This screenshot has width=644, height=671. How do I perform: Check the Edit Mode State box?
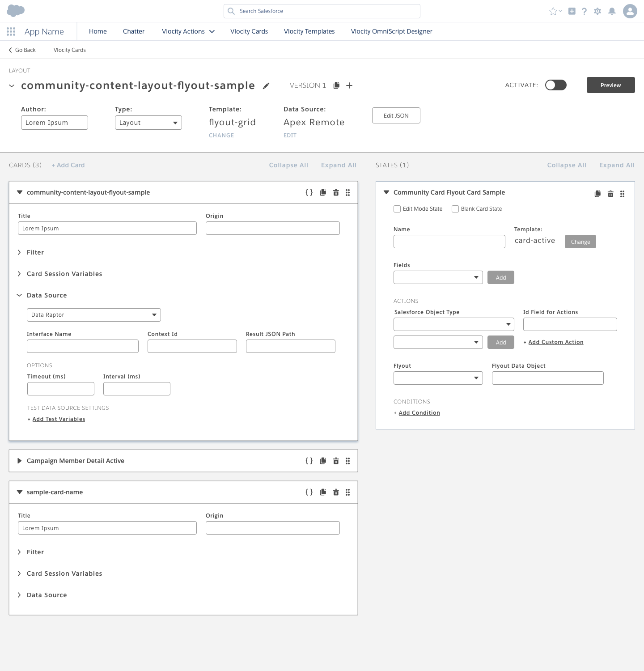click(397, 209)
